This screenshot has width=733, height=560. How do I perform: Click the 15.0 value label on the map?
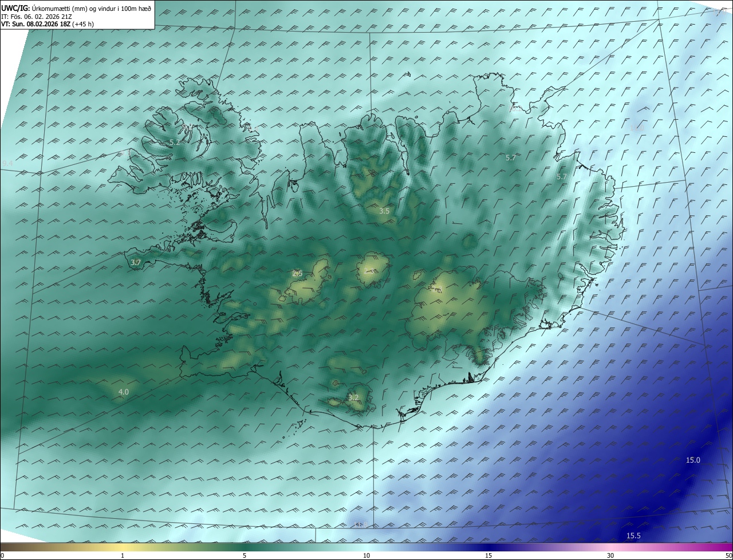pyautogui.click(x=693, y=460)
